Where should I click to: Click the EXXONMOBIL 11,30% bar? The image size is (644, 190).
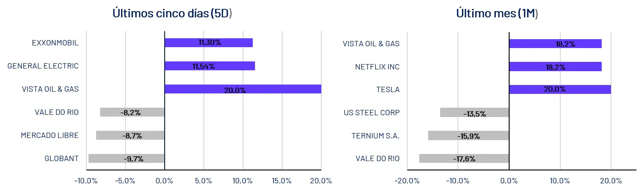208,43
